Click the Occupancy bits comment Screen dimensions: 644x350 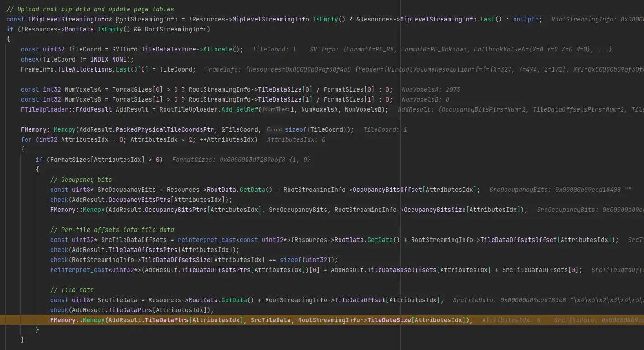81,180
